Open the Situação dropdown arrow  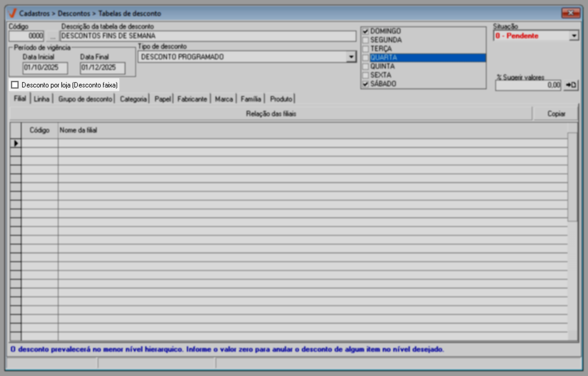point(574,36)
